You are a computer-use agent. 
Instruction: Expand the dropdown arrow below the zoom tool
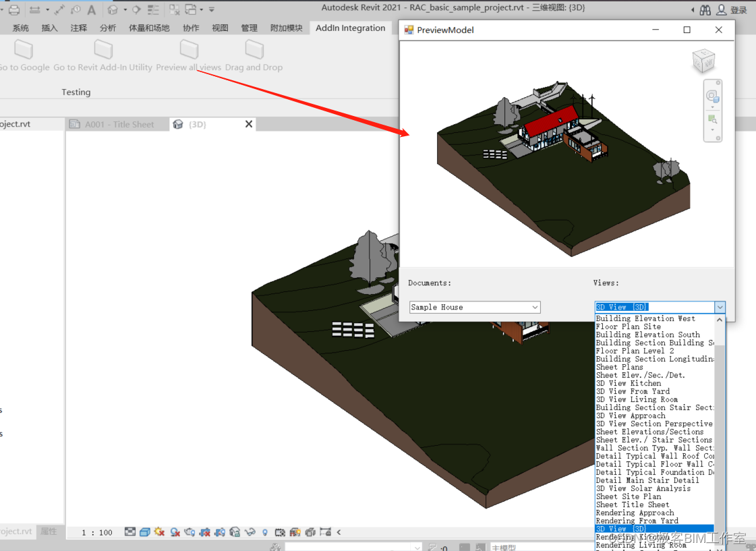click(712, 129)
